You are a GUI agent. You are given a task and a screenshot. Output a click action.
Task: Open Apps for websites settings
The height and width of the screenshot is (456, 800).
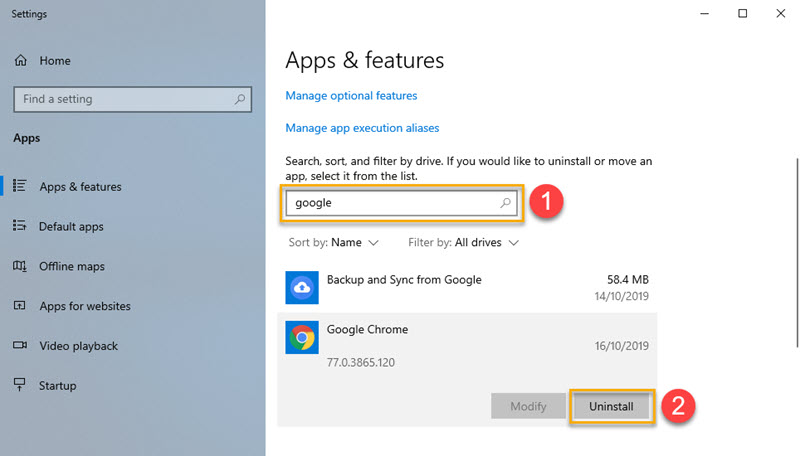85,306
